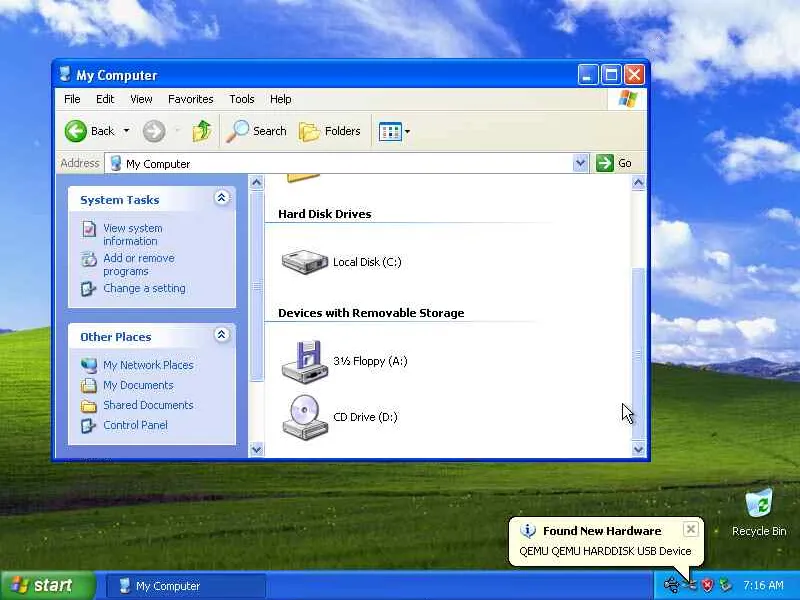This screenshot has height=600, width=800.
Task: Open Control Panel link
Action: [x=135, y=425]
